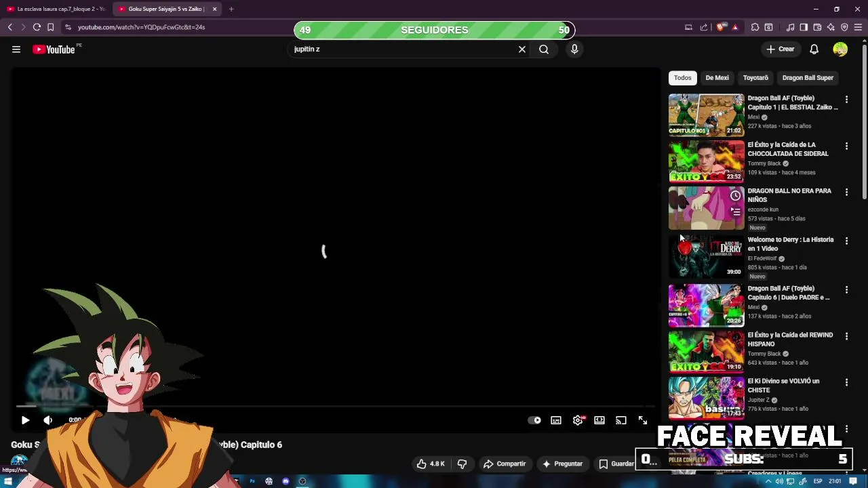
Task: Go back in browser history
Action: [10, 27]
